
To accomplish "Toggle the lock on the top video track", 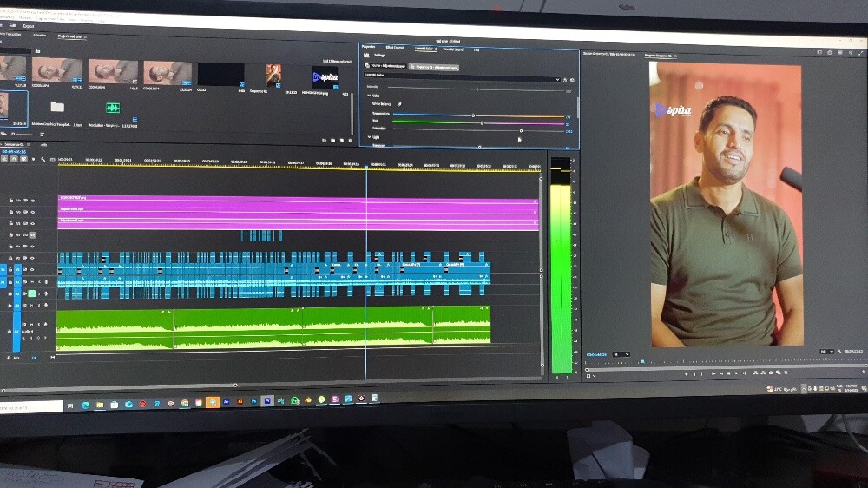I will coord(10,200).
